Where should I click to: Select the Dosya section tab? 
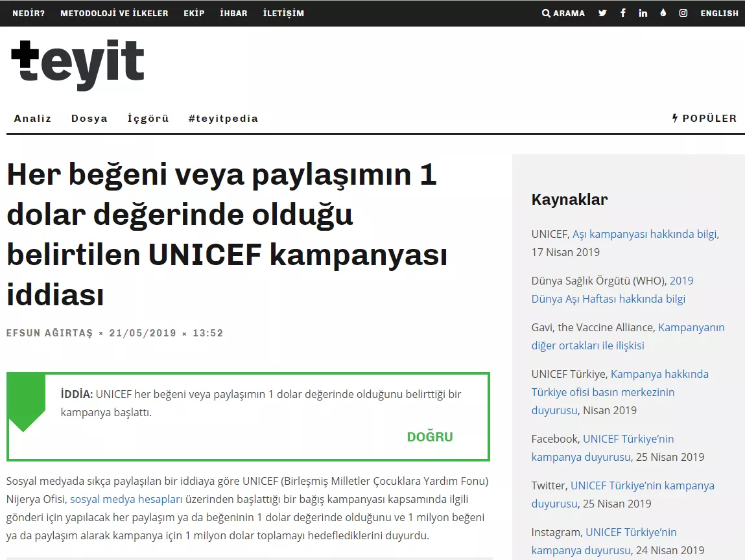click(x=89, y=118)
